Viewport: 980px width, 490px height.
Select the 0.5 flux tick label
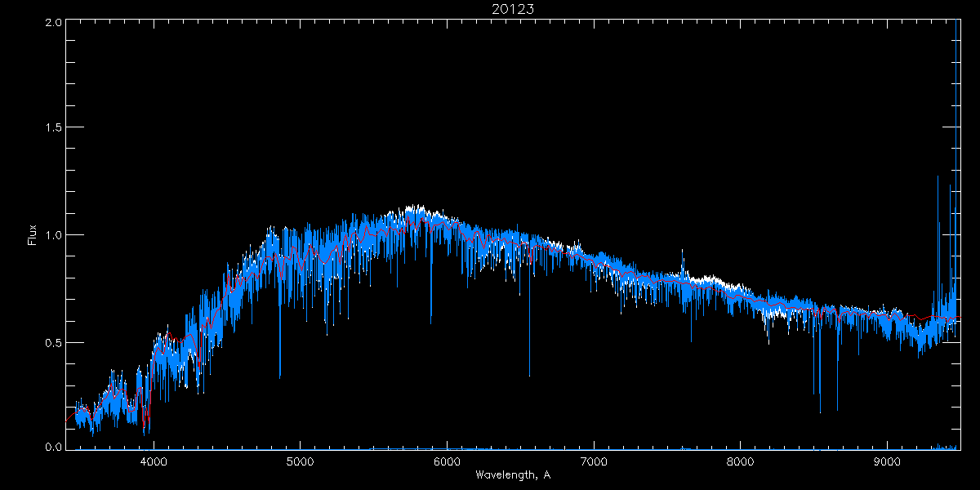(x=53, y=342)
